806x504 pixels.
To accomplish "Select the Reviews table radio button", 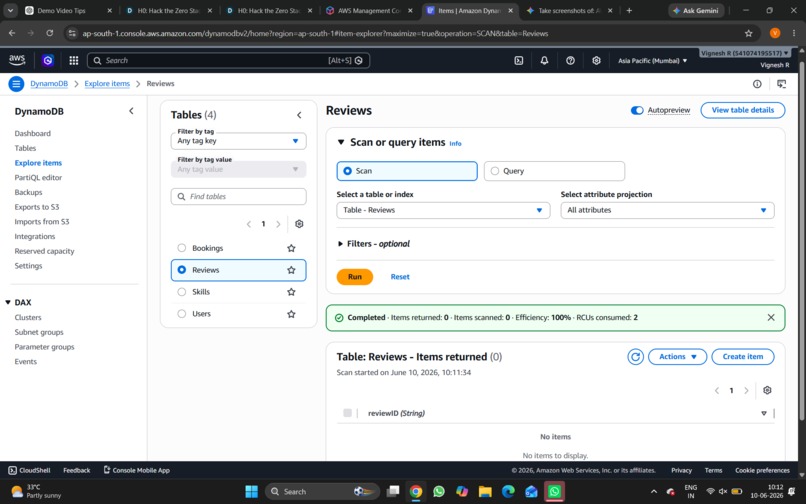I will (x=181, y=269).
